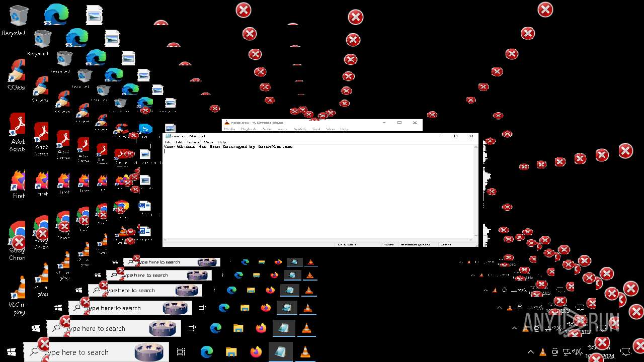
Task: Switch to Notepad via the bottom taskbar
Action: (x=280, y=352)
